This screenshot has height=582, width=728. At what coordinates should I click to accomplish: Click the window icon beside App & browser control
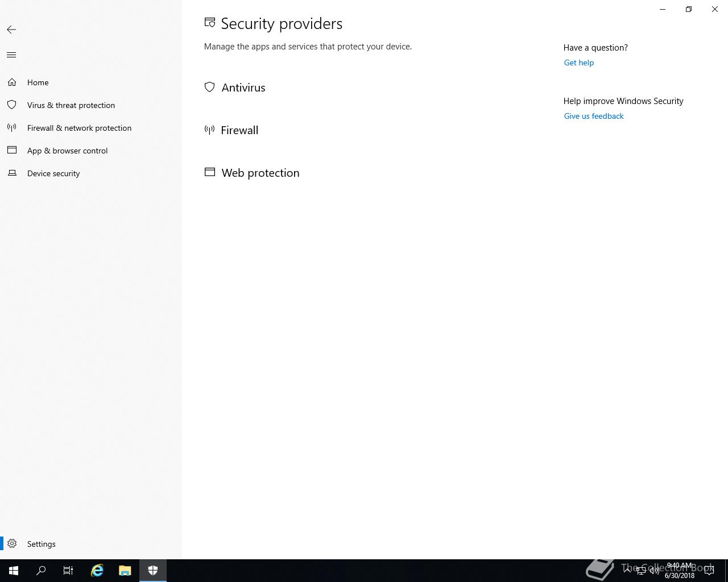[x=12, y=150]
